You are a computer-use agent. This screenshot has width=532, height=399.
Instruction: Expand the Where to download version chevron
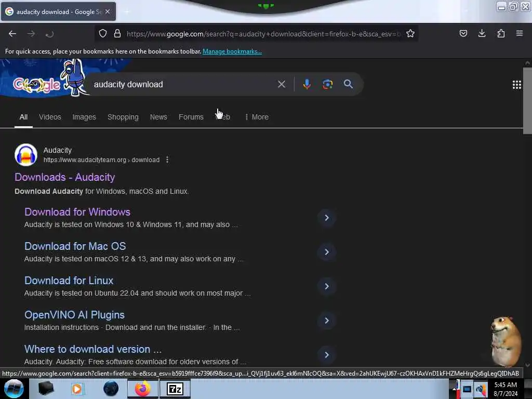coord(327,355)
